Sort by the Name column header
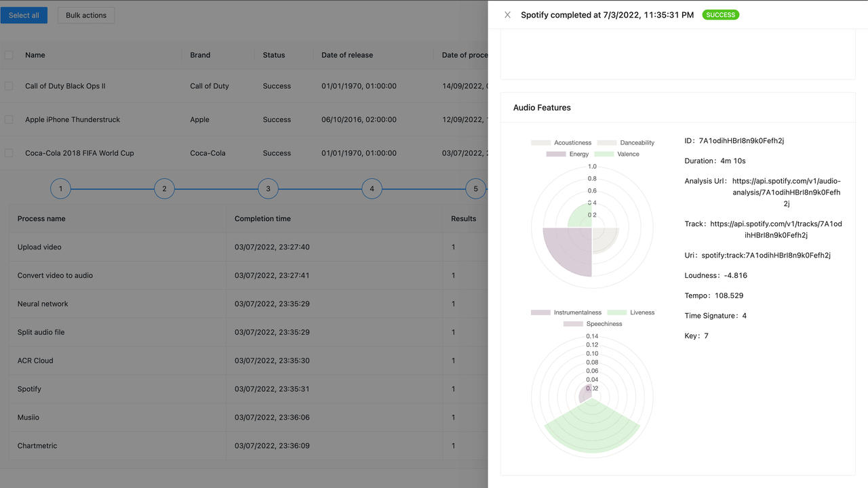Screen dimensions: 868x488 pos(35,55)
